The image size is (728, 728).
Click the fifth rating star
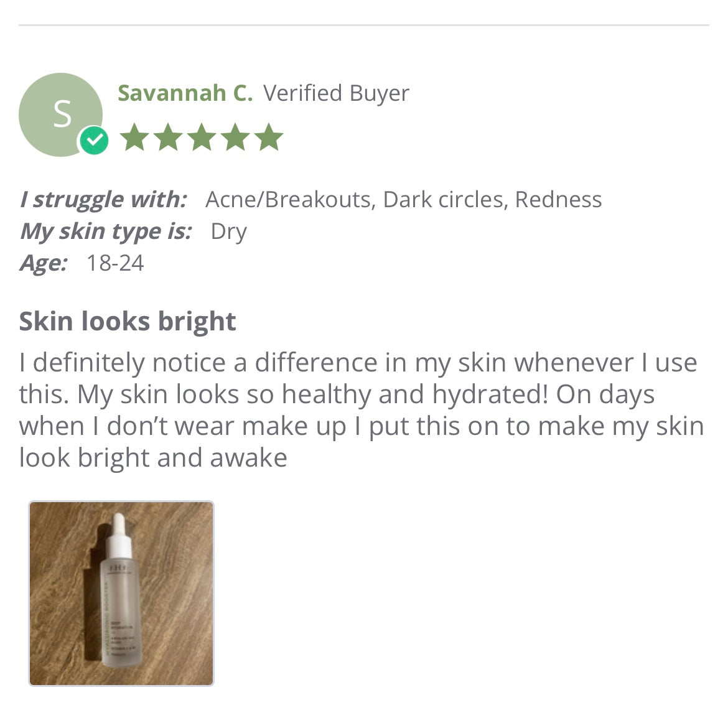[269, 138]
